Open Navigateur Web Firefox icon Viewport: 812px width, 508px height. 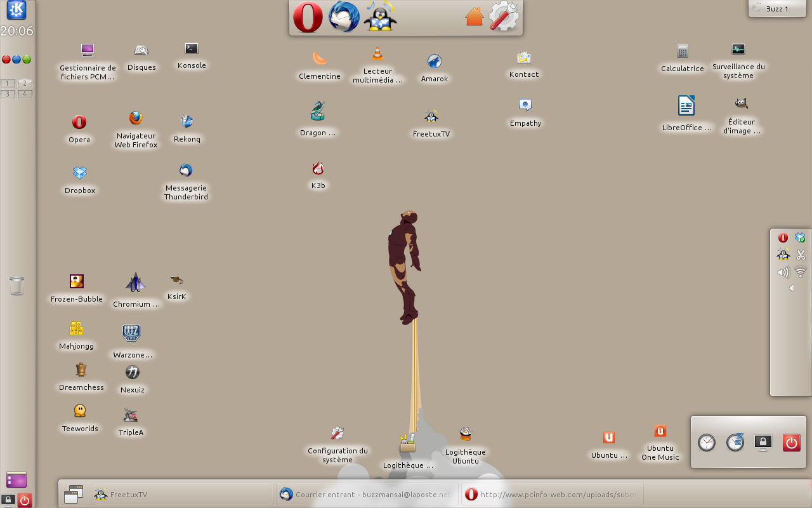136,118
